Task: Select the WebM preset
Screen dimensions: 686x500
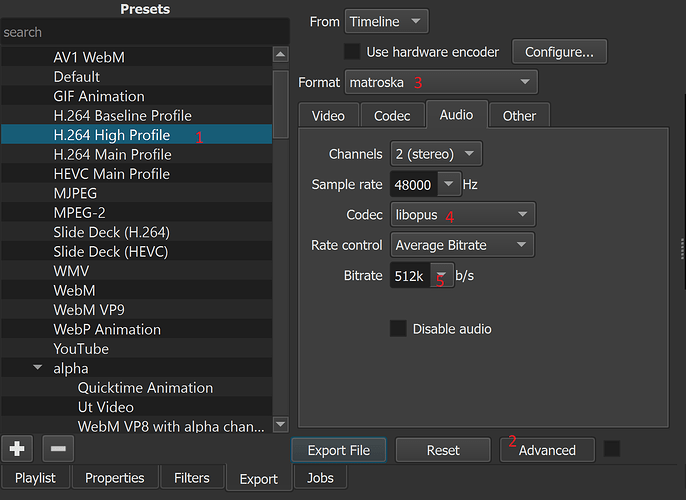Action: 136,290
